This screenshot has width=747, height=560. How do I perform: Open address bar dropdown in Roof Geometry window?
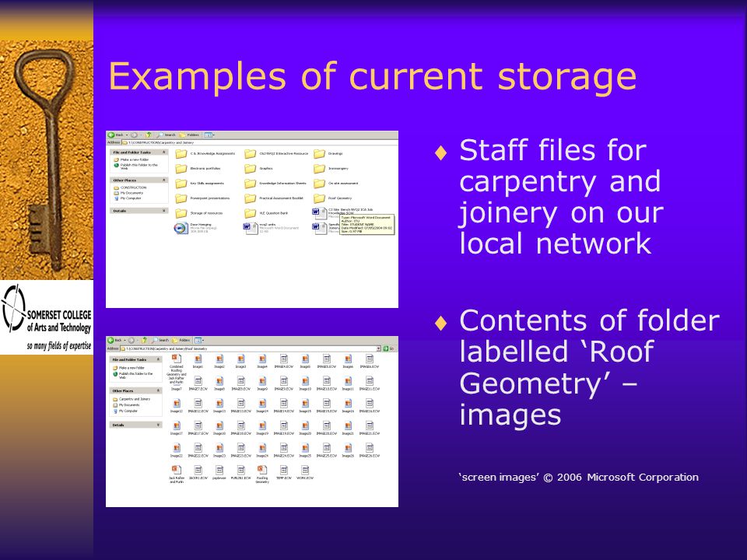click(379, 348)
